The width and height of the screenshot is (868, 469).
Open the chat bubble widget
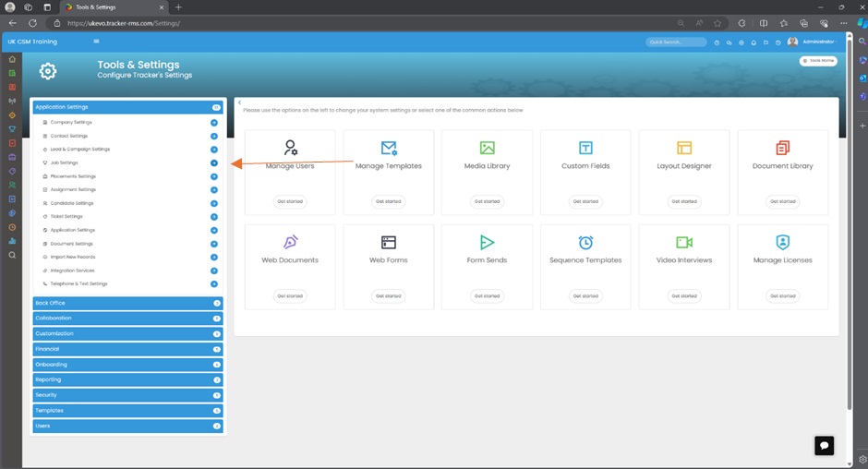pos(824,445)
